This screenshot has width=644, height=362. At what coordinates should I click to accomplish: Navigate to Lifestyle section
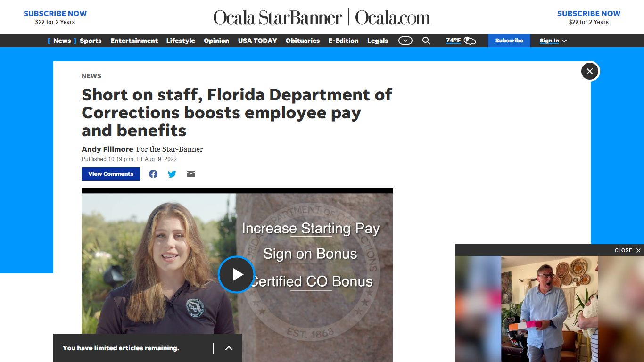click(x=181, y=41)
